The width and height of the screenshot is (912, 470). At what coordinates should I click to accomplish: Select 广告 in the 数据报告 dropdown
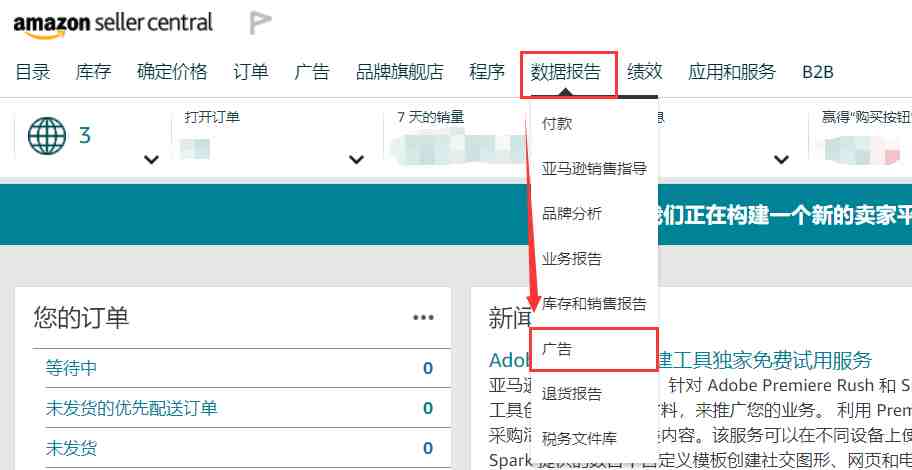pos(594,349)
